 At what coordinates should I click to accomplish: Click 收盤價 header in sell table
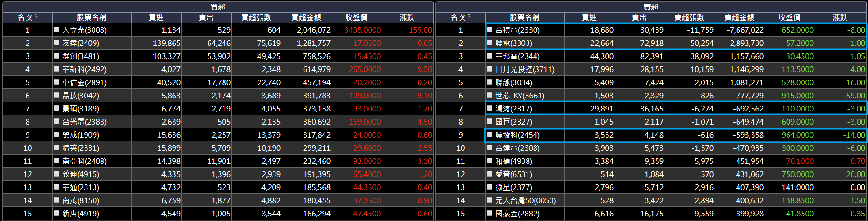click(789, 17)
